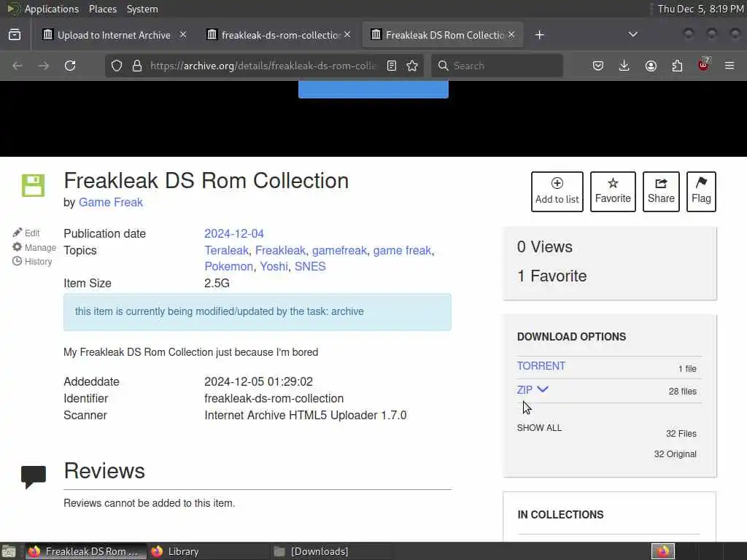Bookmark this page with the star icon
The height and width of the screenshot is (560, 747).
click(412, 66)
